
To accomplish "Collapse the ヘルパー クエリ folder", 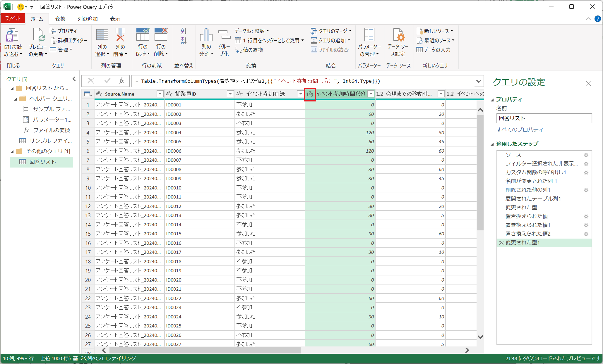I will [x=16, y=99].
